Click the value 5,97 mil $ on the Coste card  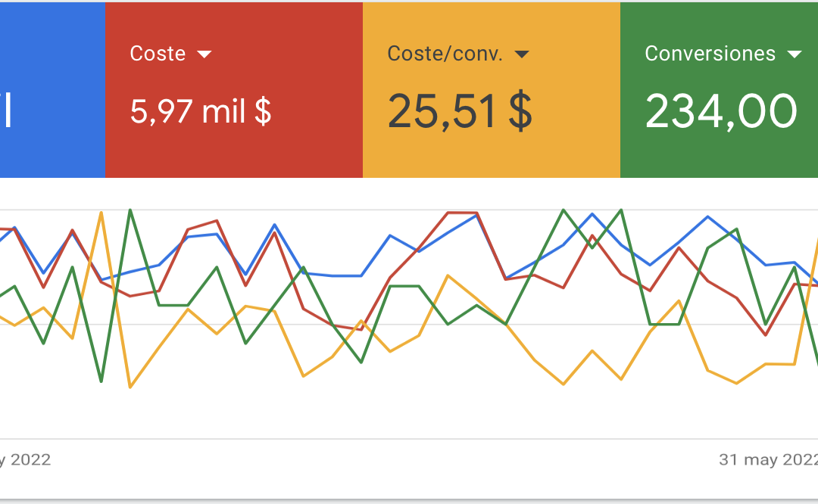[201, 112]
